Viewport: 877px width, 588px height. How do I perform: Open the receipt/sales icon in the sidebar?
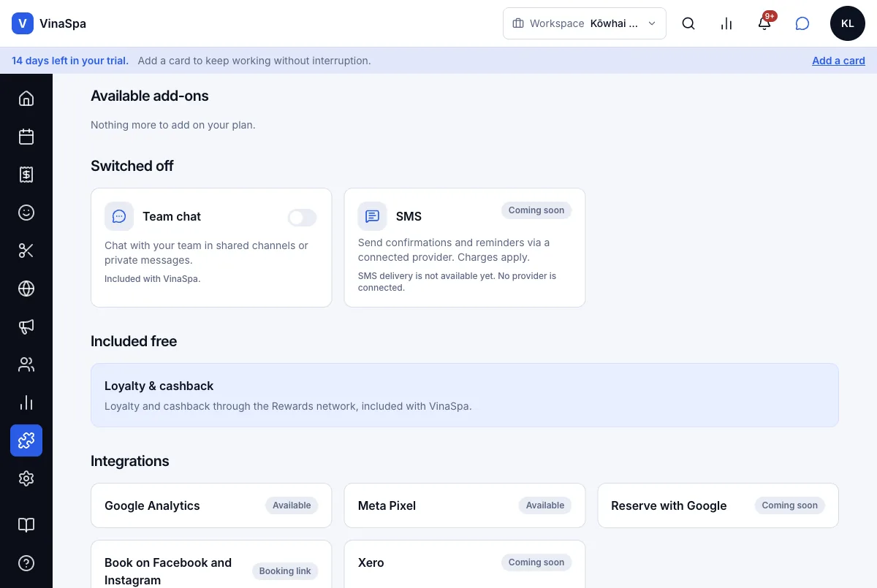26,175
